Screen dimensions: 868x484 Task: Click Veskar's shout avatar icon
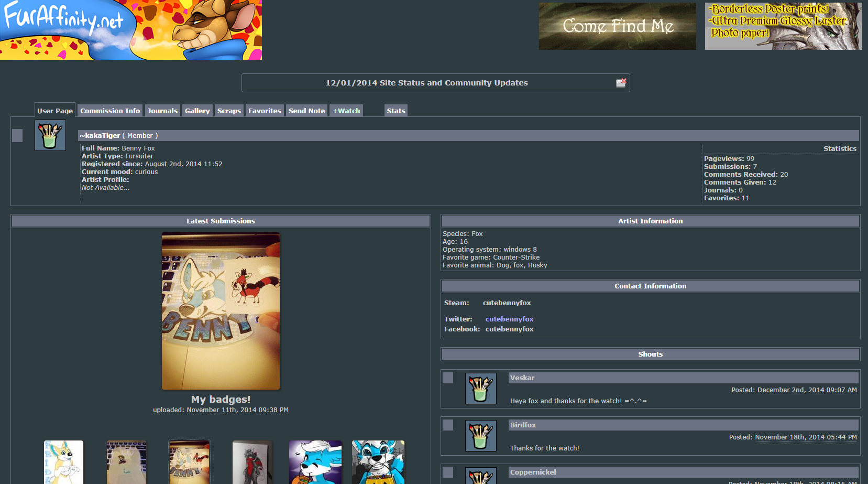[x=480, y=389]
